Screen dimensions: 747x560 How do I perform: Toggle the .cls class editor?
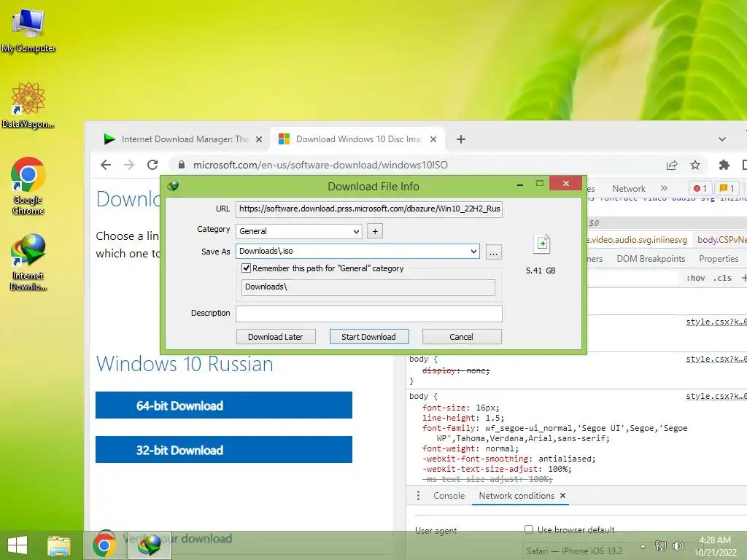(722, 278)
